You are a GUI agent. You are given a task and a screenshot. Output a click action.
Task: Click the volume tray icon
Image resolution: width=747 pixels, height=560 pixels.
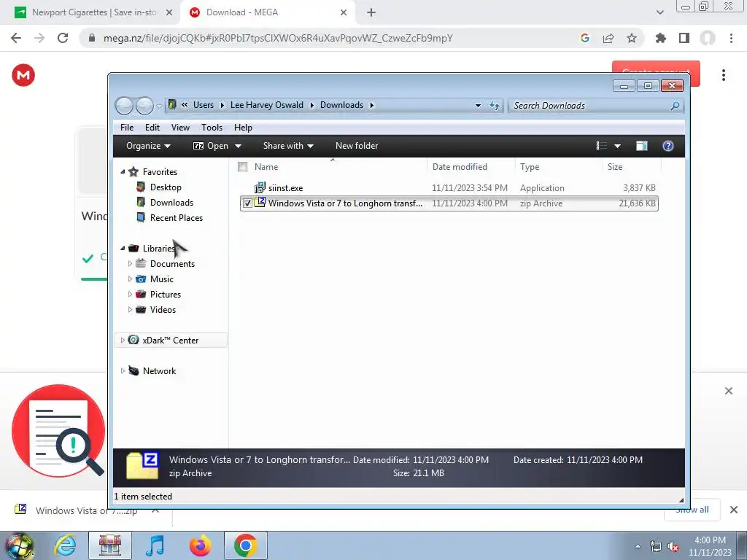(x=673, y=547)
